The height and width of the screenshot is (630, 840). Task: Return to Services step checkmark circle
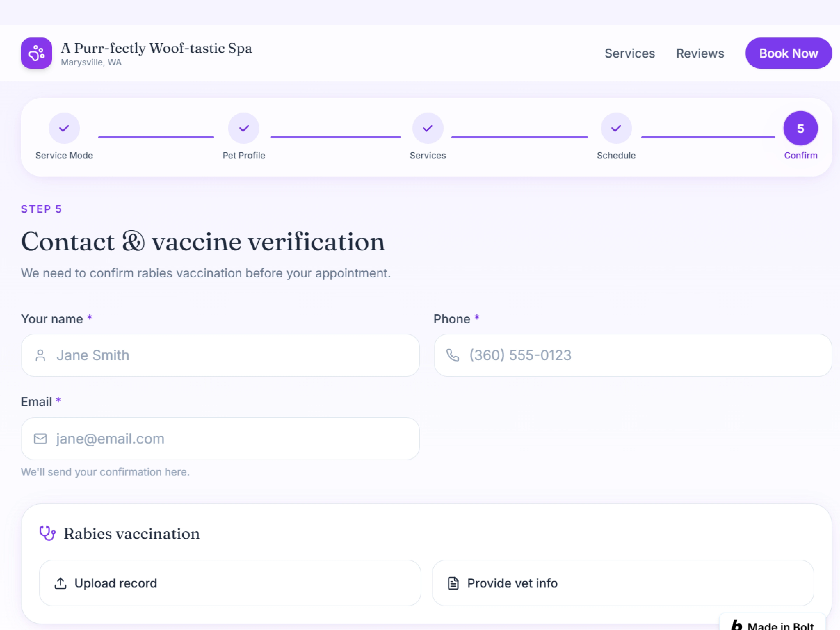[x=428, y=128]
